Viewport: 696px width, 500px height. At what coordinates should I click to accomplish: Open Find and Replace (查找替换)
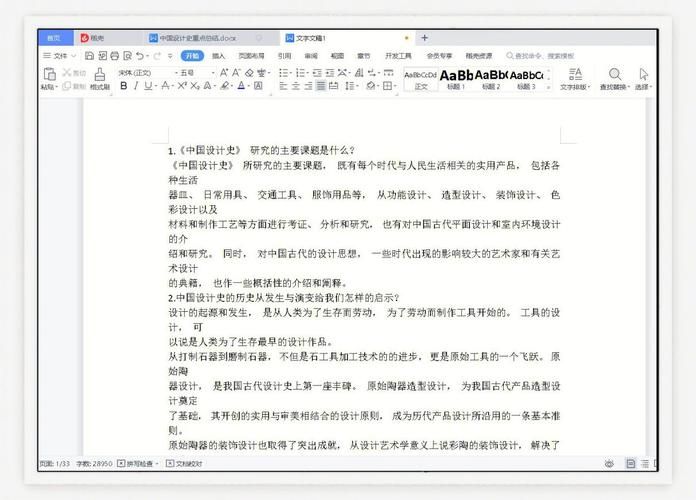point(614,78)
